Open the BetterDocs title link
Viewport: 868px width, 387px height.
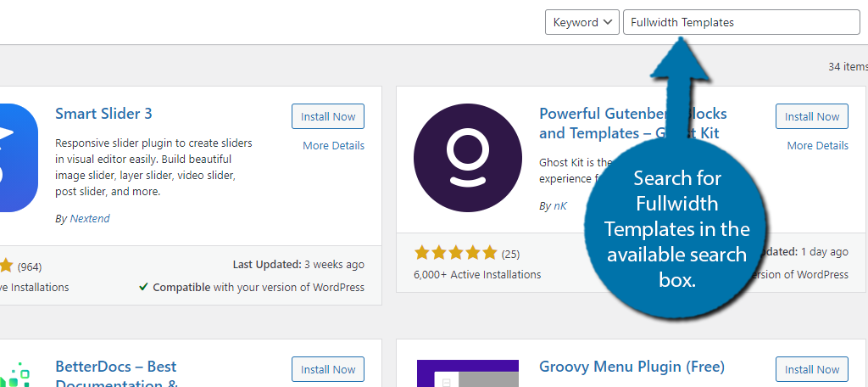(x=116, y=375)
